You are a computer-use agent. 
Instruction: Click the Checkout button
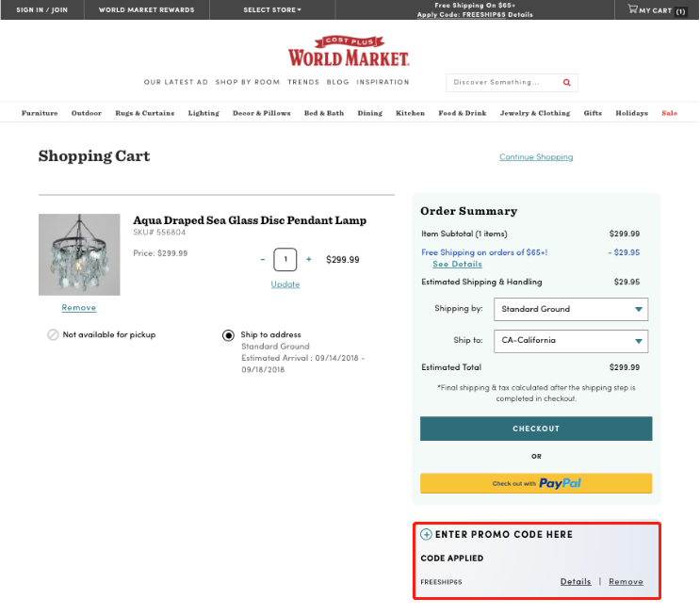coord(536,429)
